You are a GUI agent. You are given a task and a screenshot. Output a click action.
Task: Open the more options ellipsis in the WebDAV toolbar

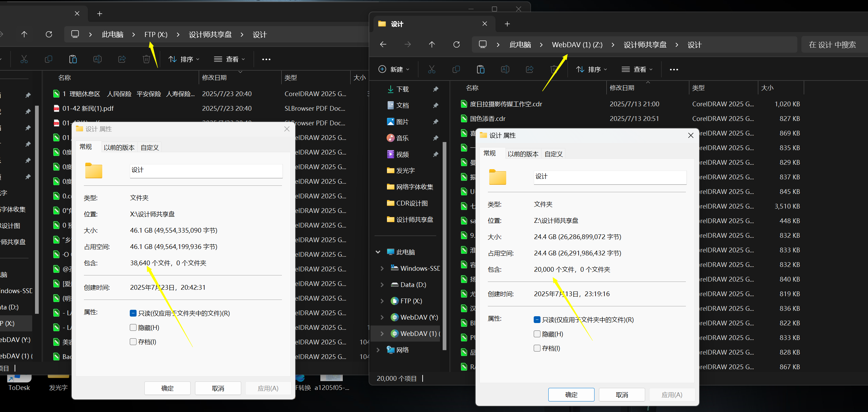(x=674, y=70)
